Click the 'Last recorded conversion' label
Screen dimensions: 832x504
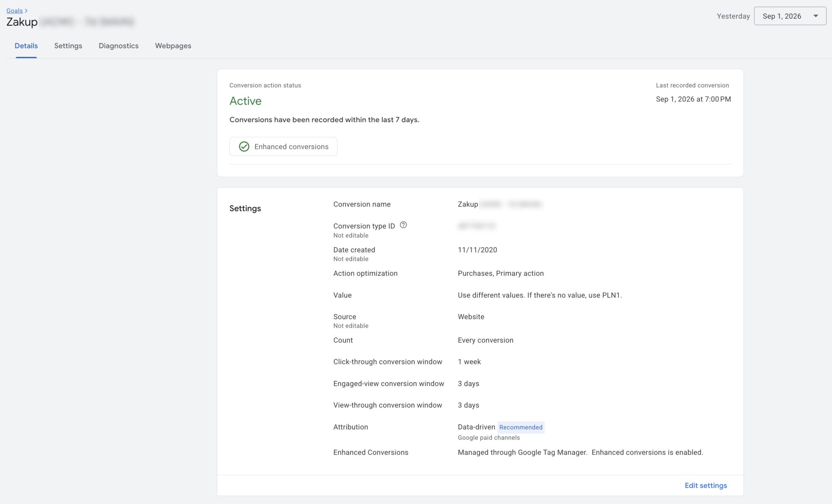tap(693, 85)
